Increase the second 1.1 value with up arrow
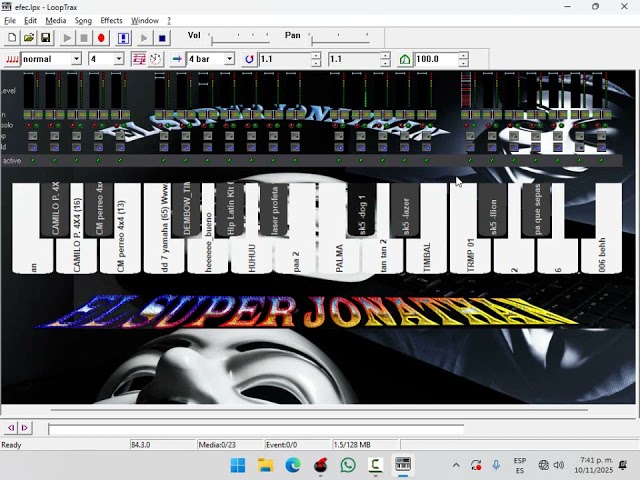 [385, 56]
